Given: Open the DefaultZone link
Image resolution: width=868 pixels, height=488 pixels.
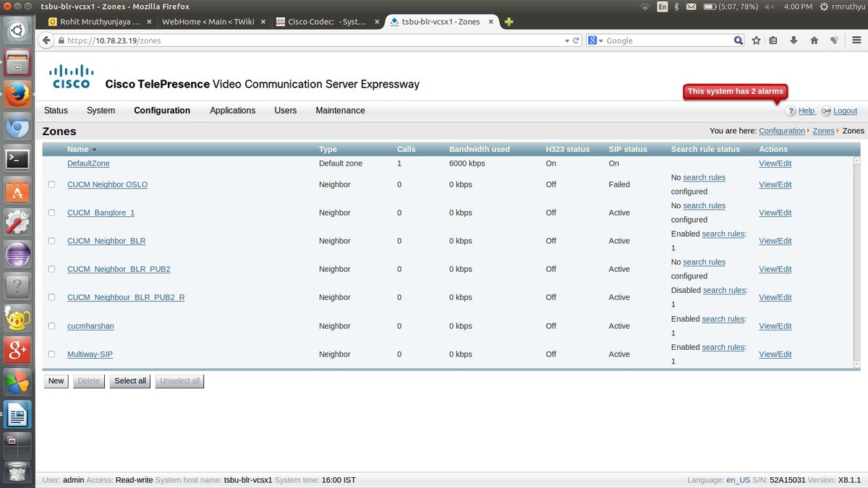Looking at the screenshot, I should (88, 163).
